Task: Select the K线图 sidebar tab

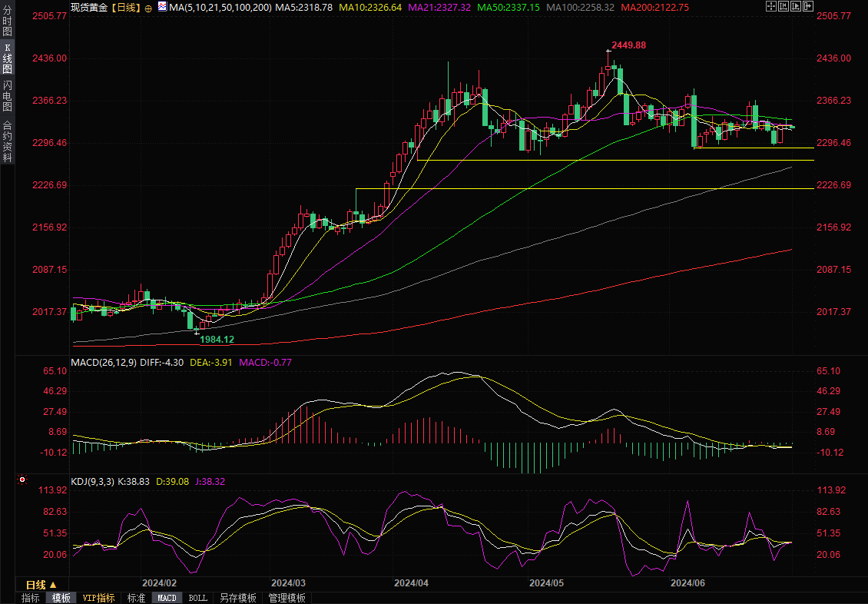Action: point(7,58)
